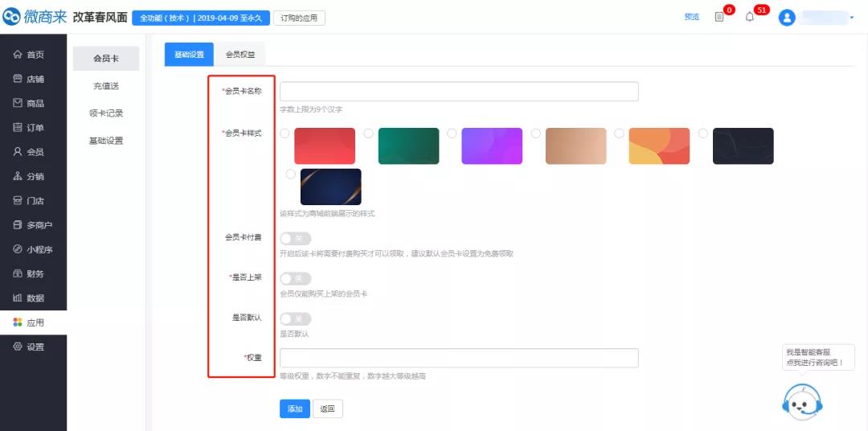
Task: Switch to the 会员权益 tab
Action: point(241,55)
